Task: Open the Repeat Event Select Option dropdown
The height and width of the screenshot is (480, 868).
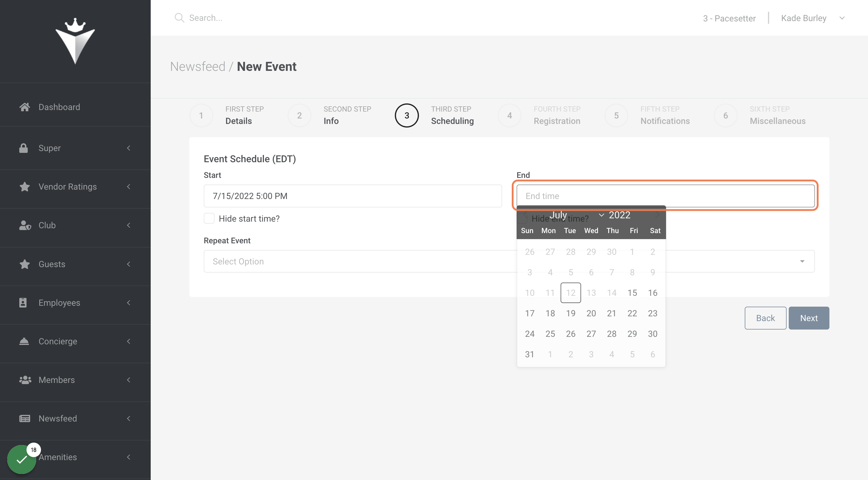Action: pyautogui.click(x=509, y=261)
